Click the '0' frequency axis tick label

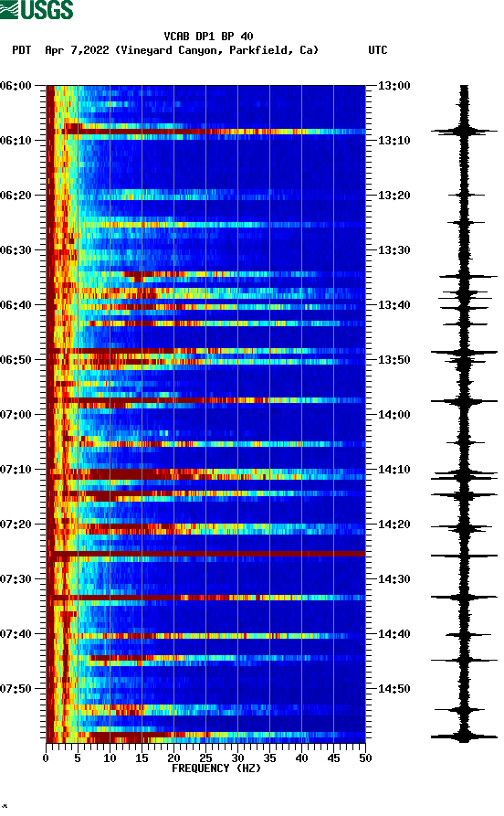click(x=46, y=758)
